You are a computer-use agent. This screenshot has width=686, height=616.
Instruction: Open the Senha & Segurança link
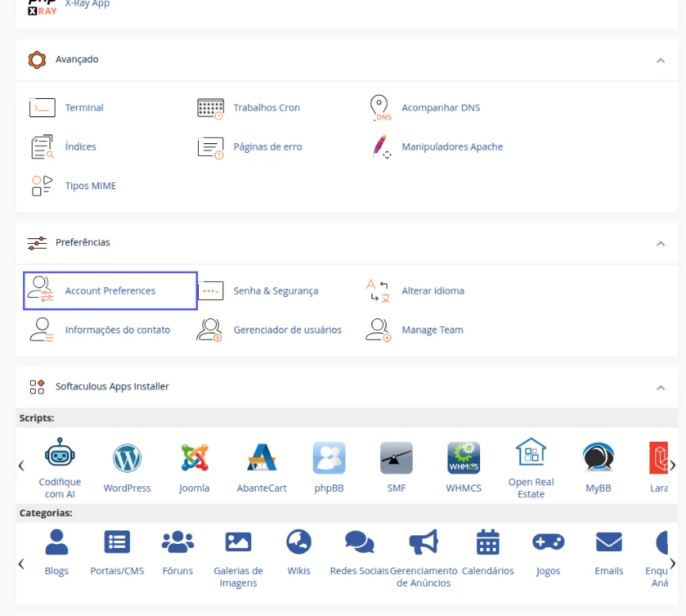pyautogui.click(x=276, y=291)
